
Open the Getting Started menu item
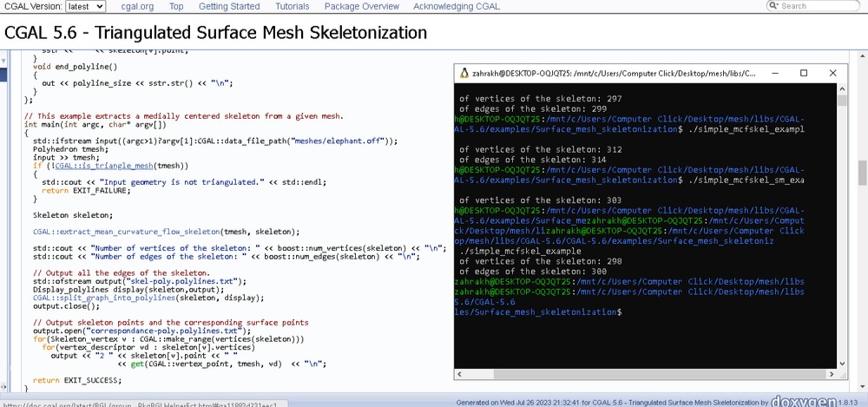coord(229,7)
